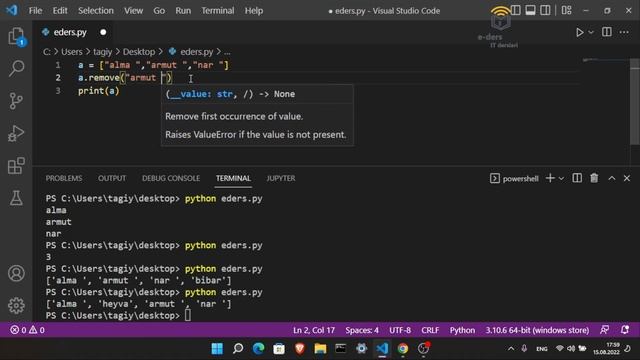Open run options dropdown beside play button
The image size is (640, 360).
click(x=591, y=32)
